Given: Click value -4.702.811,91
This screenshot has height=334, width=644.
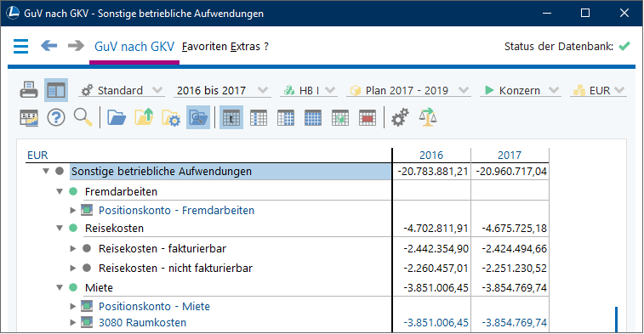Looking at the screenshot, I should click(x=436, y=228).
